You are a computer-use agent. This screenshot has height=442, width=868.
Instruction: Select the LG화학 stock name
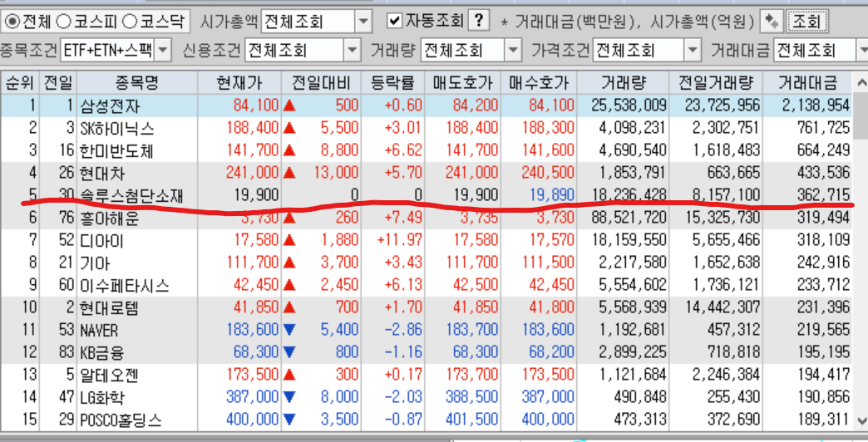point(102,398)
